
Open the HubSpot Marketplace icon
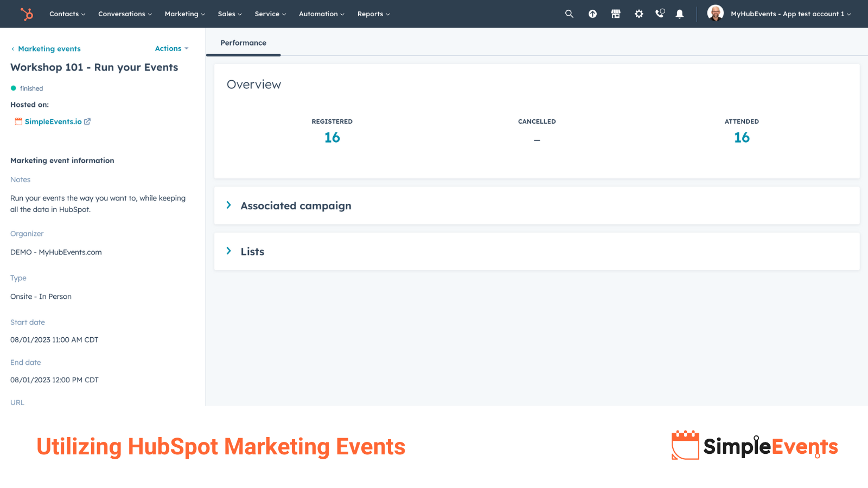(x=616, y=14)
